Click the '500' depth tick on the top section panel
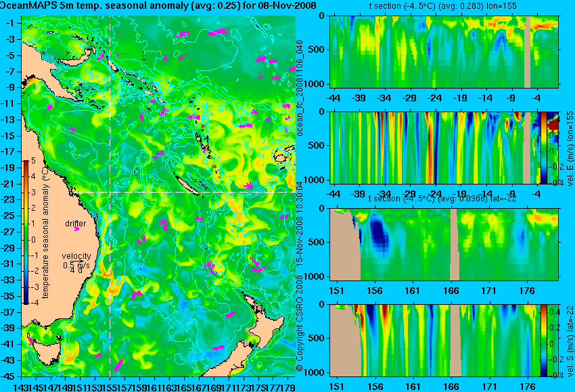Image resolution: width=575 pixels, height=392 pixels. [x=317, y=50]
